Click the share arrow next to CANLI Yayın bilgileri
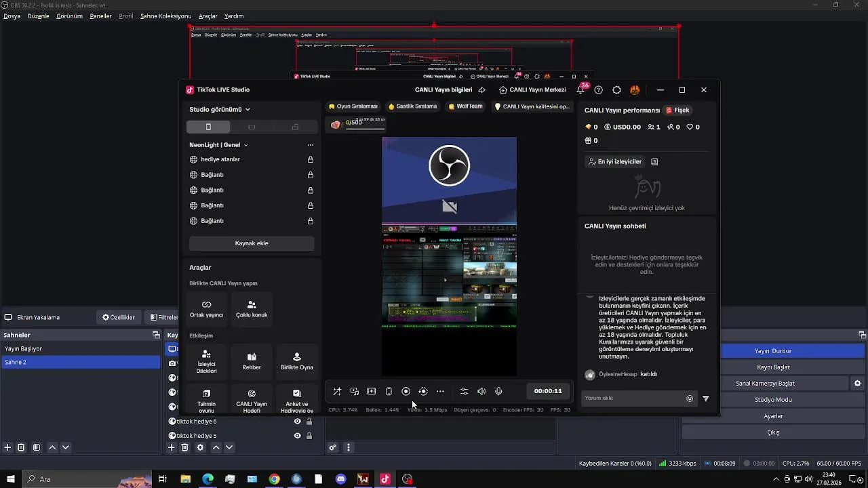The height and width of the screenshot is (488, 868). tap(481, 89)
